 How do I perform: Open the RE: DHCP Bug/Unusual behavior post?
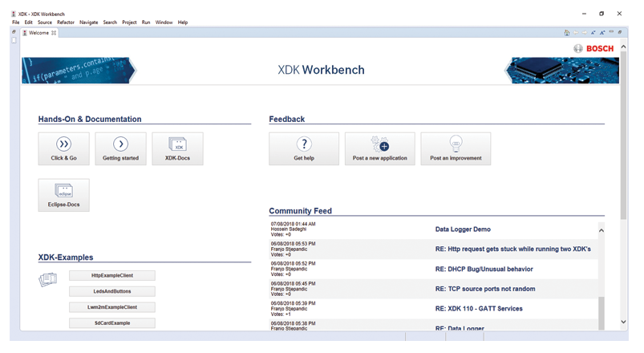(x=484, y=270)
